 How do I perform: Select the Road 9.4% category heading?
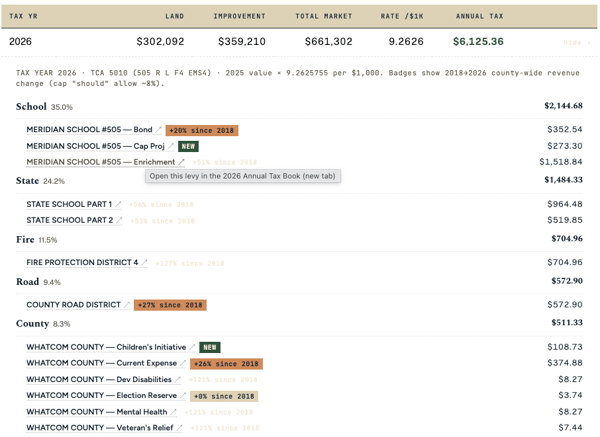tap(38, 282)
